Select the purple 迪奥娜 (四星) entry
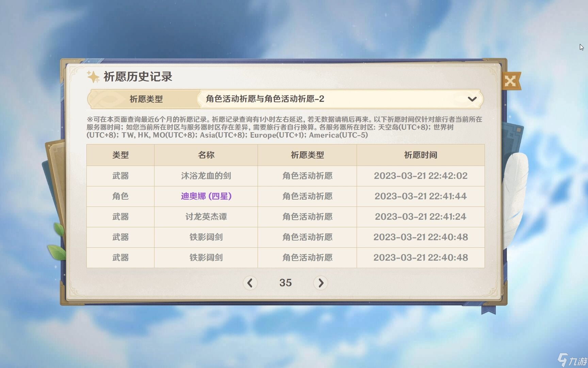588x368 pixels. tap(206, 196)
